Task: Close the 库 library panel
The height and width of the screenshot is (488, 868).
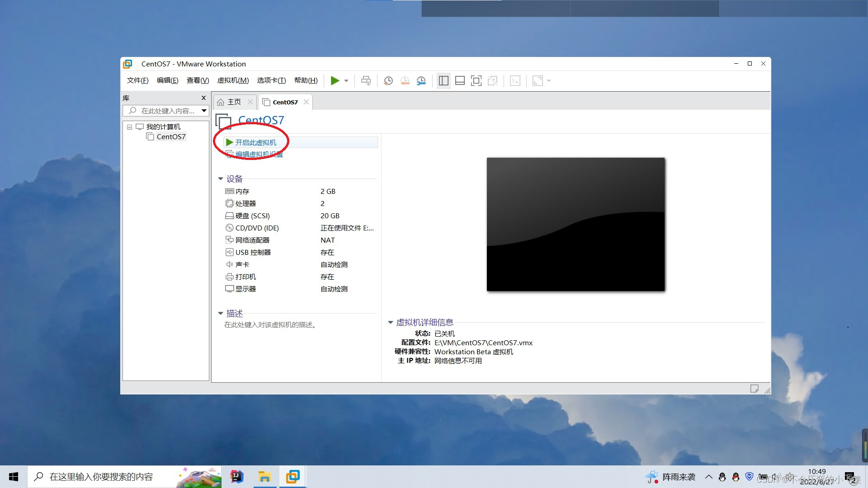Action: 203,98
